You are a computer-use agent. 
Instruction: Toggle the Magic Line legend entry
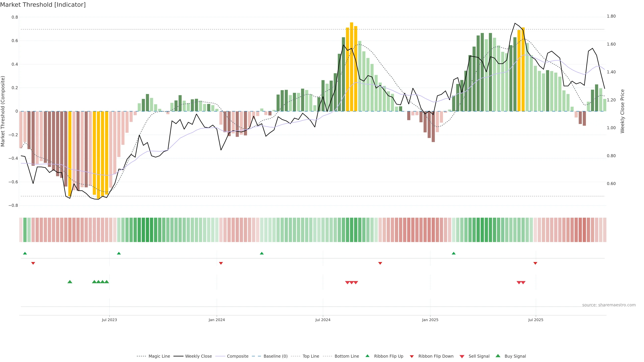pos(159,356)
